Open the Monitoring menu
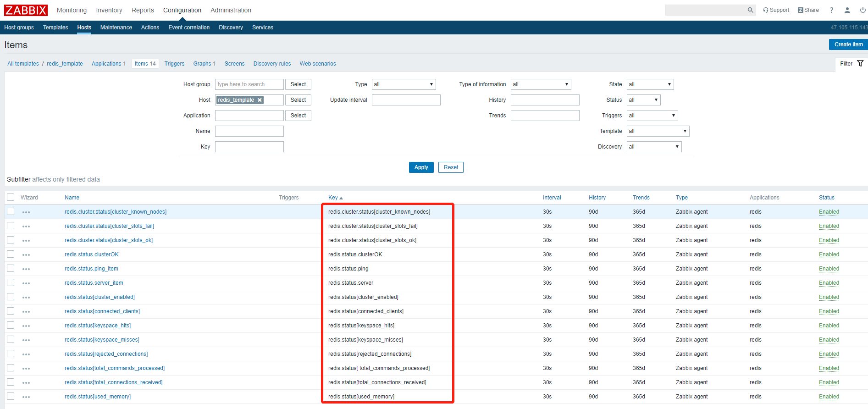This screenshot has width=868, height=409. [72, 10]
